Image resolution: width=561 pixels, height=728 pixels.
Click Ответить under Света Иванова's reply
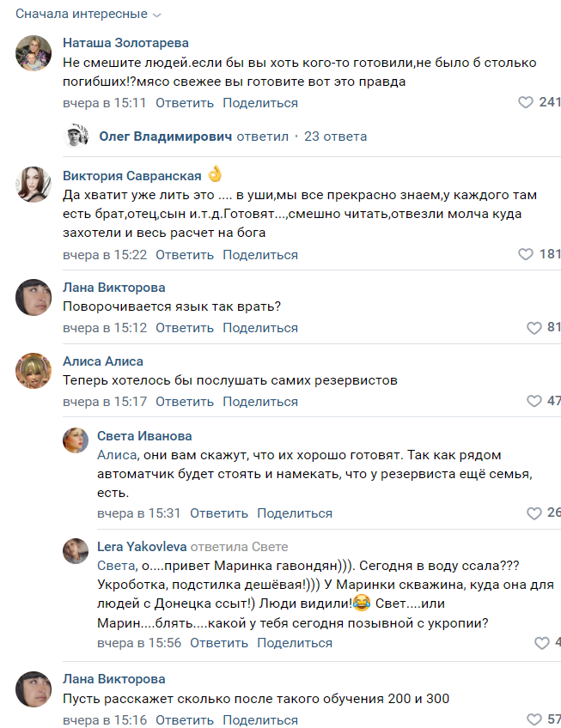coord(219,513)
